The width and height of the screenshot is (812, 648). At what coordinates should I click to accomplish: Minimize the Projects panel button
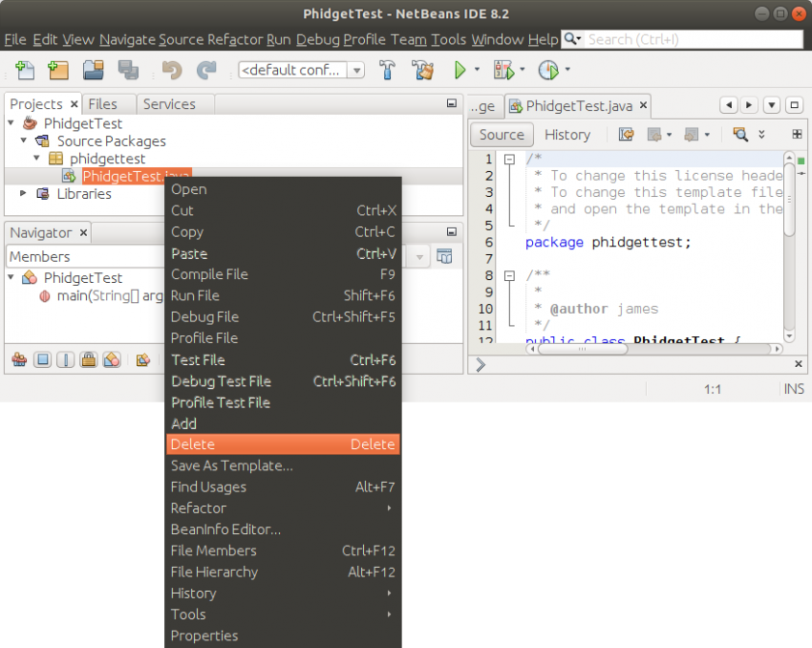click(x=452, y=103)
